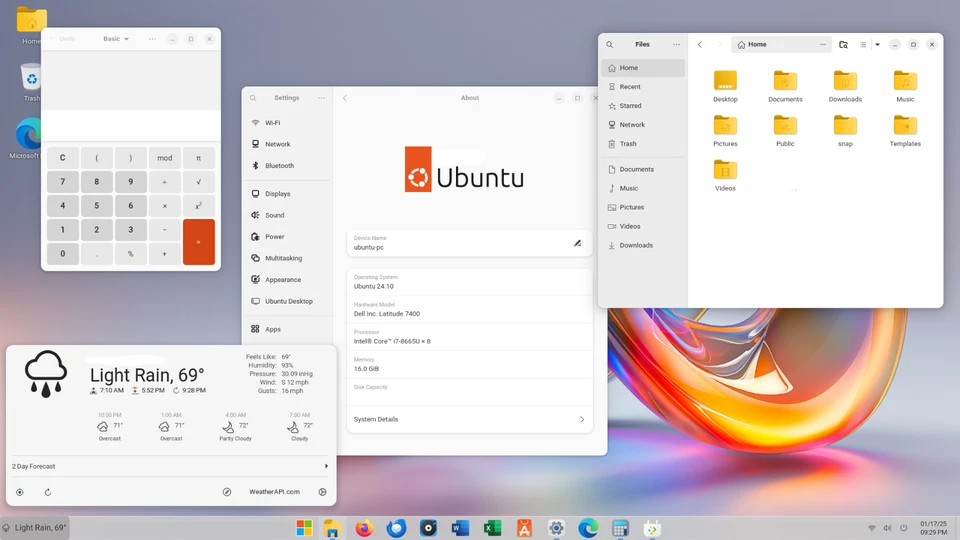Click the calculator mod button

[165, 158]
